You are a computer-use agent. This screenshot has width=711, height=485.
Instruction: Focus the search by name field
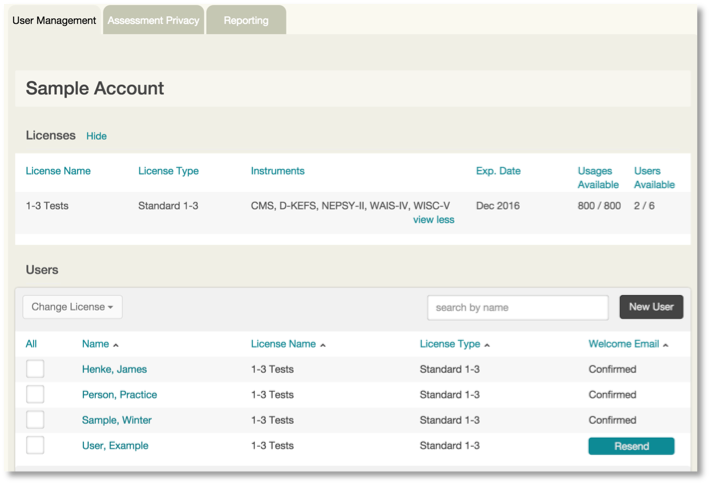517,308
